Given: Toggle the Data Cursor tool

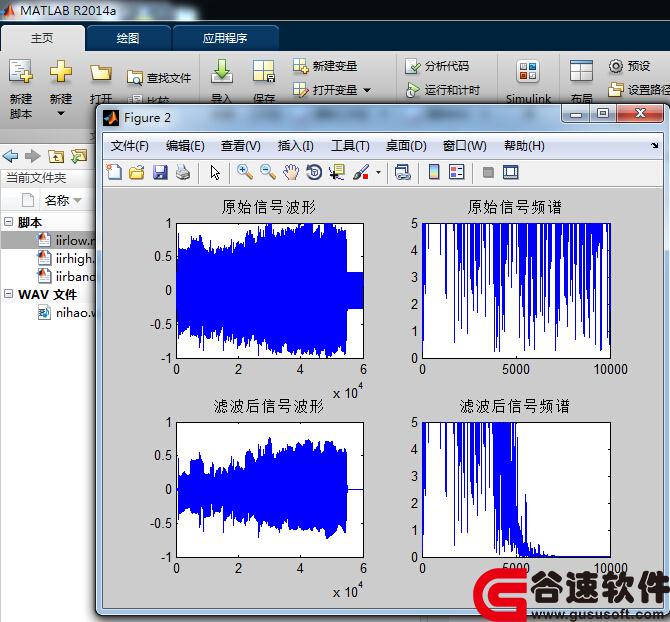Looking at the screenshot, I should [x=337, y=173].
